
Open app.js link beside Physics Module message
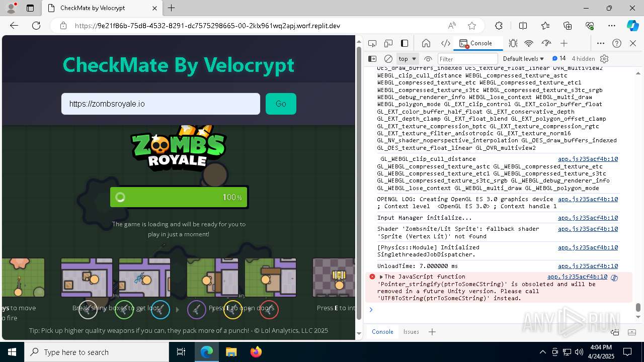(x=588, y=247)
